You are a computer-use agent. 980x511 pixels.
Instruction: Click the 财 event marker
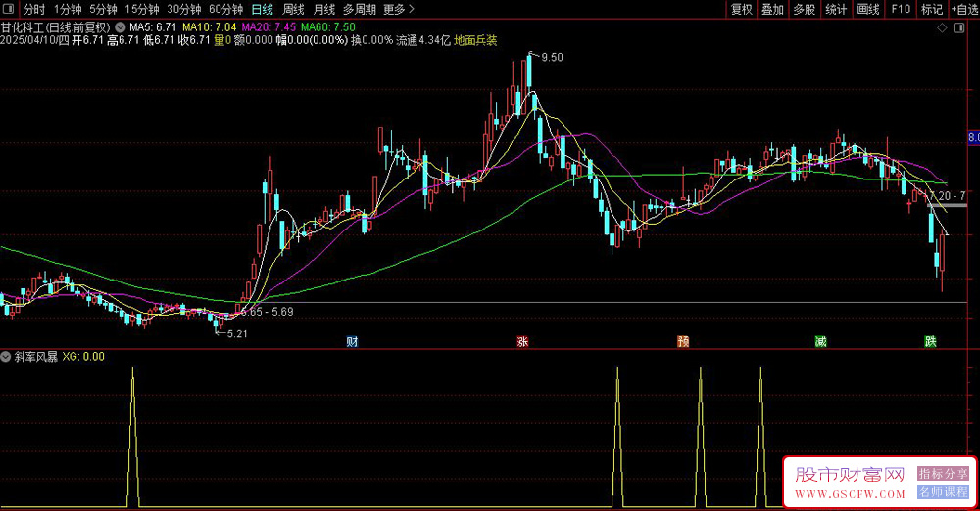(x=352, y=341)
